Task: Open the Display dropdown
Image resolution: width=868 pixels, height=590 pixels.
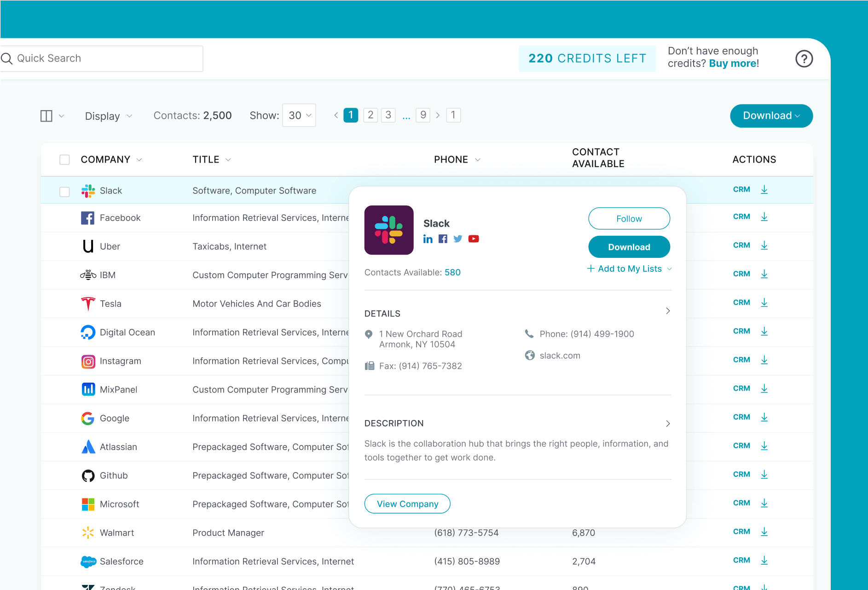Action: click(108, 116)
